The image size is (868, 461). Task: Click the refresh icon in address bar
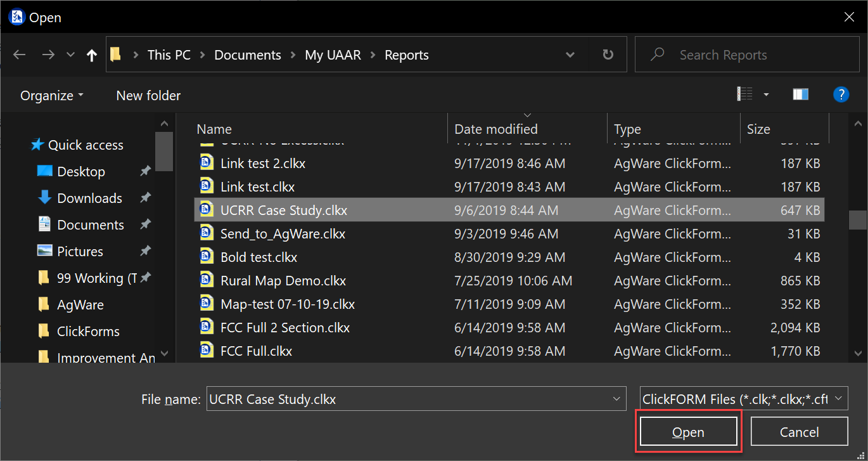(608, 55)
